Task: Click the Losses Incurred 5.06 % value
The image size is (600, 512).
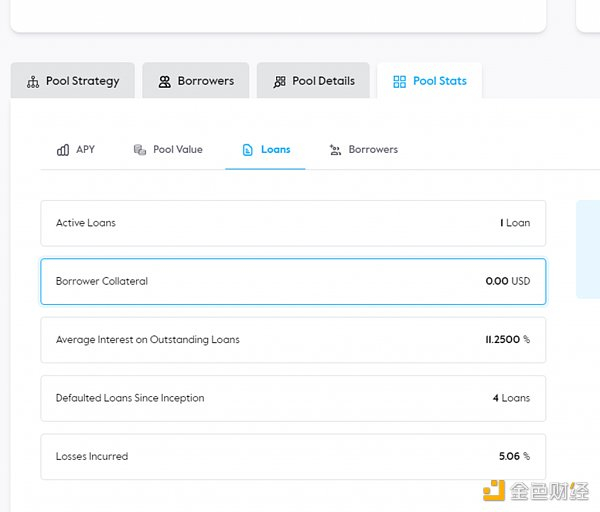Action: tap(514, 456)
